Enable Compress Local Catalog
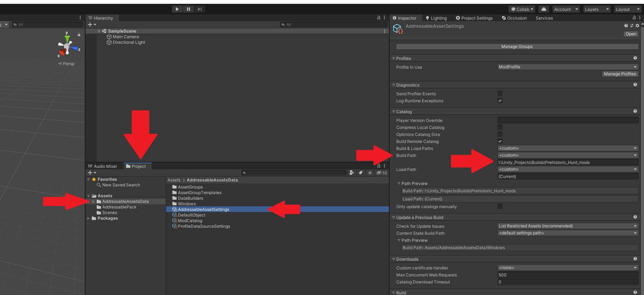This screenshot has height=295, width=644. tap(500, 127)
